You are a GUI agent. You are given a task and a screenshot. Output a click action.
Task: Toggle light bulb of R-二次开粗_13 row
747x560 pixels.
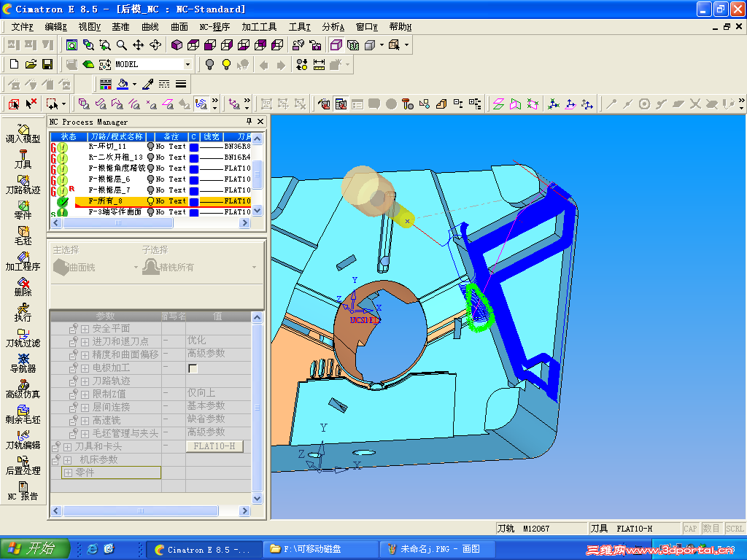tap(150, 157)
